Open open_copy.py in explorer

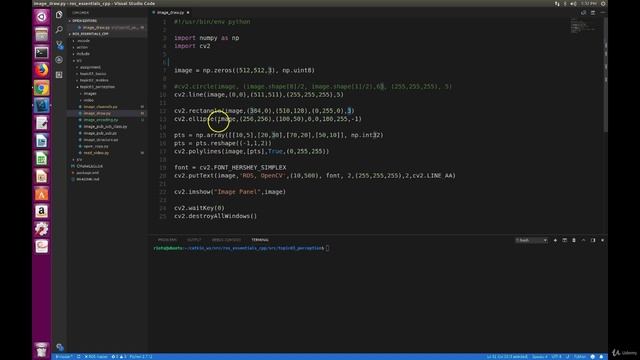point(96,146)
